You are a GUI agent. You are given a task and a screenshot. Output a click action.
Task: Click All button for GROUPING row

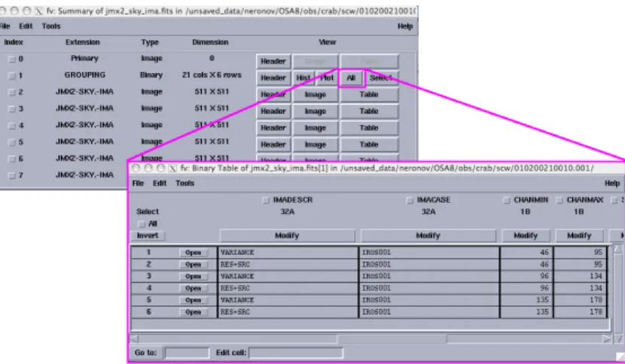point(351,78)
